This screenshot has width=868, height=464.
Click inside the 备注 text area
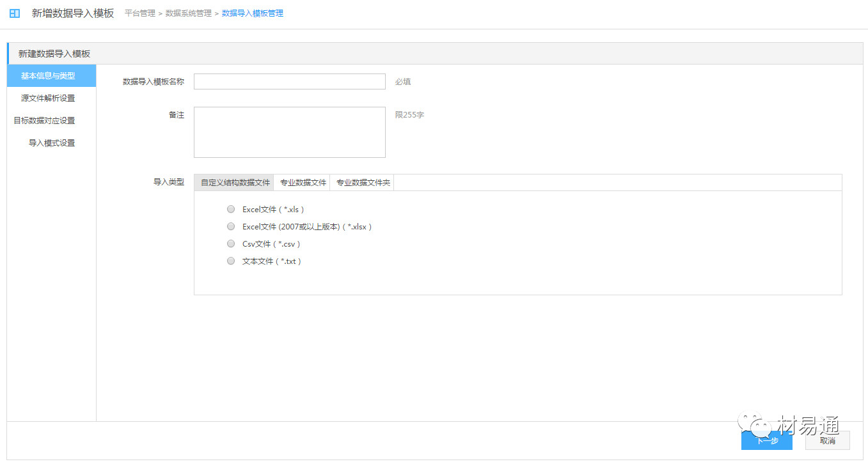click(289, 132)
